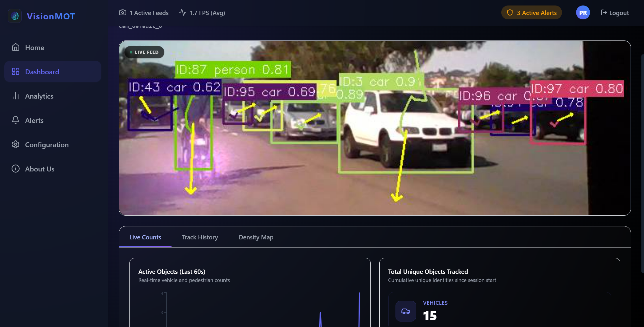The height and width of the screenshot is (327, 644).
Task: Click the Logout button
Action: [x=615, y=13]
